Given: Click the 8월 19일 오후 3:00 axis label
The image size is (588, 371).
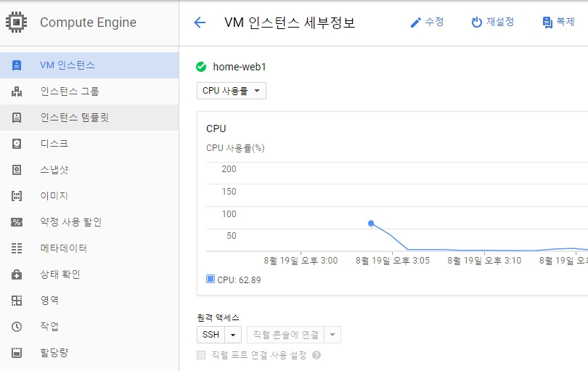Looking at the screenshot, I should click(x=301, y=261).
